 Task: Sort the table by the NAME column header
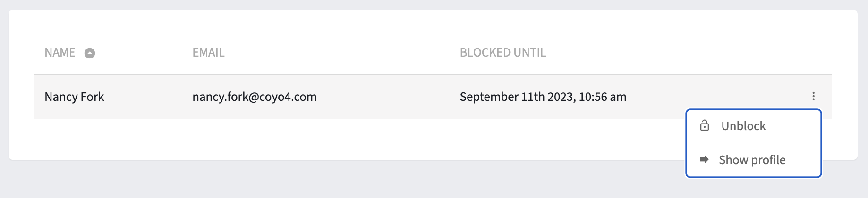coord(60,52)
